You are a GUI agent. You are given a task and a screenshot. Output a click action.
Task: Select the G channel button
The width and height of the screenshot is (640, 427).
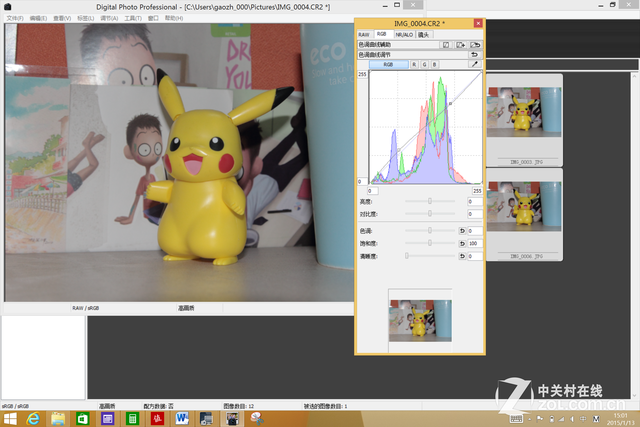click(x=424, y=64)
